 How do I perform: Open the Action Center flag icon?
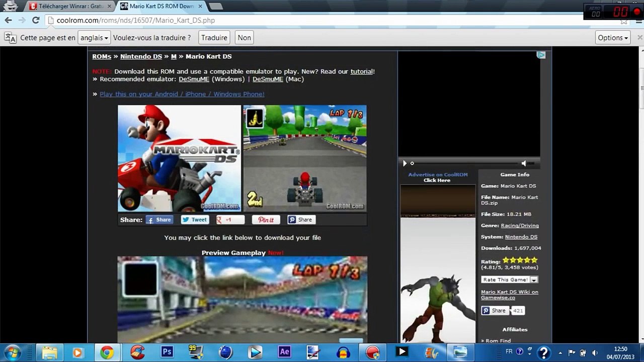point(572,352)
